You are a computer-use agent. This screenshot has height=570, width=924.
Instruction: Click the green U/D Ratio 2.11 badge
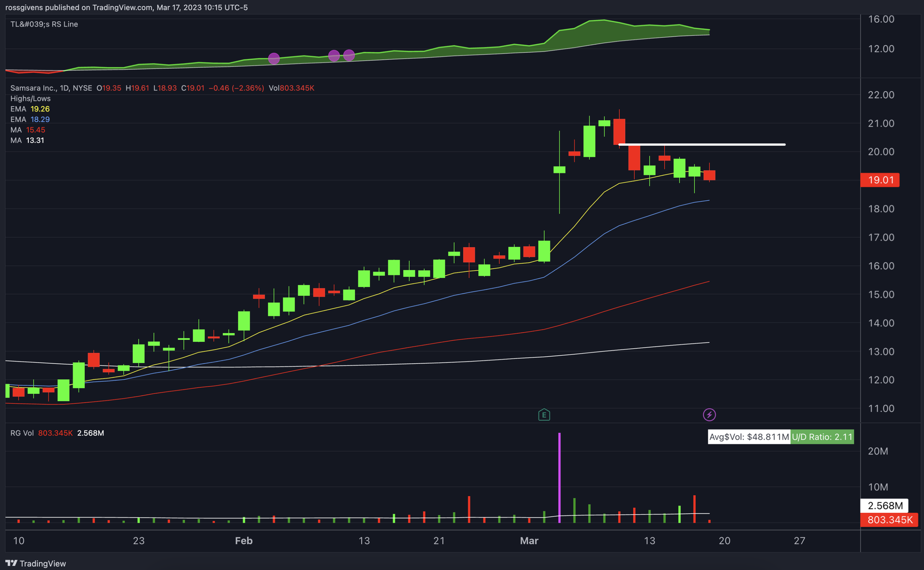click(x=822, y=437)
